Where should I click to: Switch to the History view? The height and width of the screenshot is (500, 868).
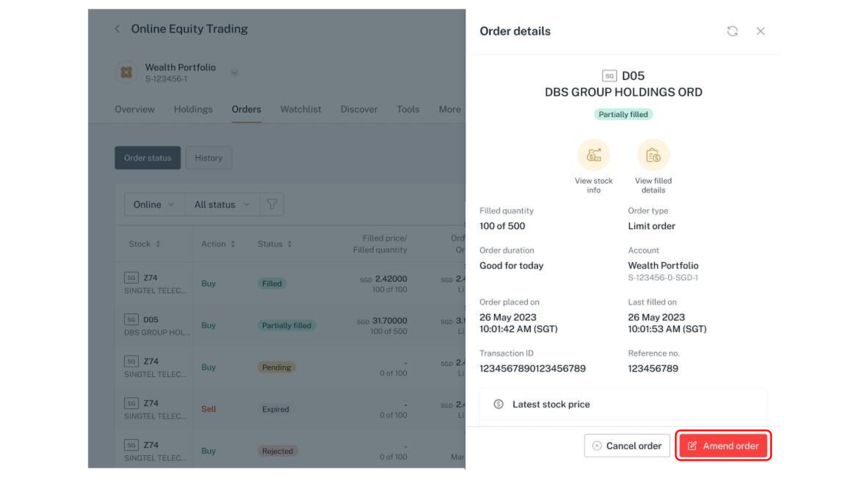(208, 158)
